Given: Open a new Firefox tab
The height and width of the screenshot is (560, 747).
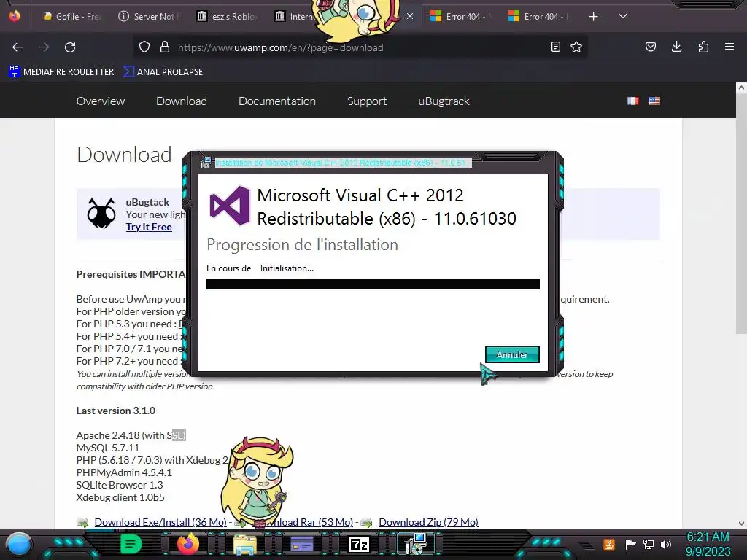Looking at the screenshot, I should (x=594, y=17).
